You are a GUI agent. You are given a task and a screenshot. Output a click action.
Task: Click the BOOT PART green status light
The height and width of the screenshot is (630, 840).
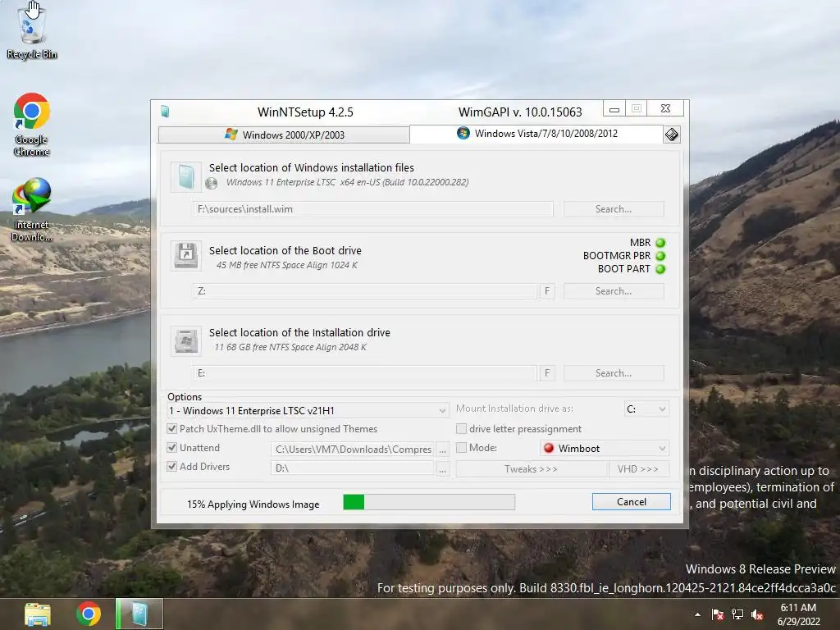coord(660,269)
